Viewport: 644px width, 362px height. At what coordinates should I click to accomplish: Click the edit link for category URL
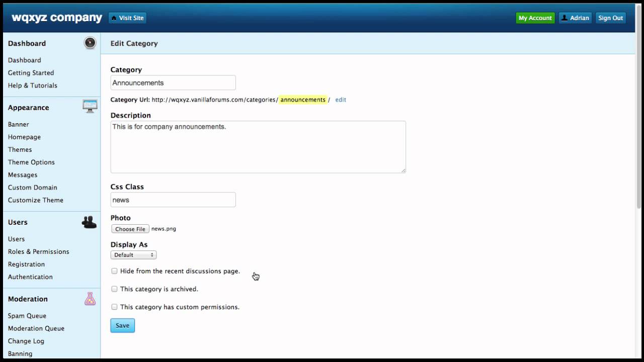pos(341,100)
